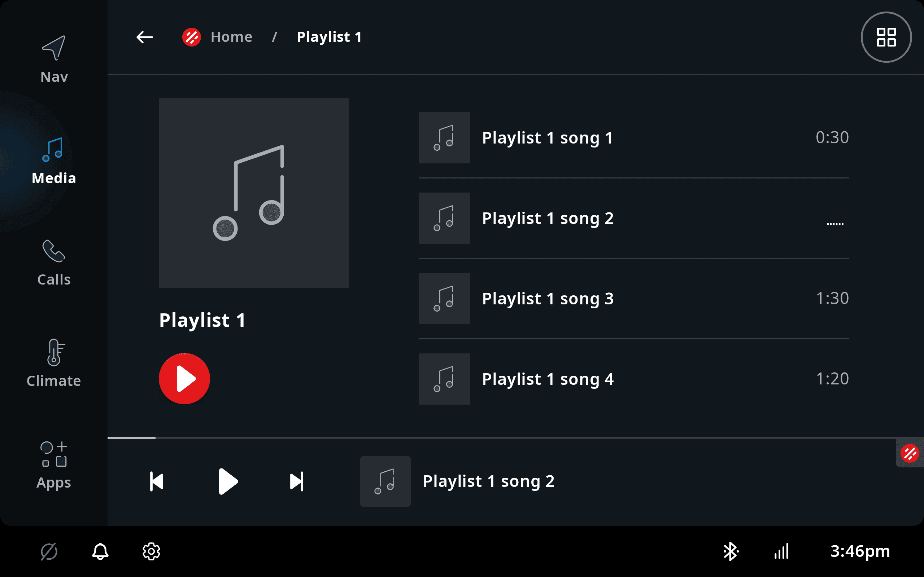This screenshot has height=577, width=924.
Task: Open settings gear in status bar
Action: (x=151, y=551)
